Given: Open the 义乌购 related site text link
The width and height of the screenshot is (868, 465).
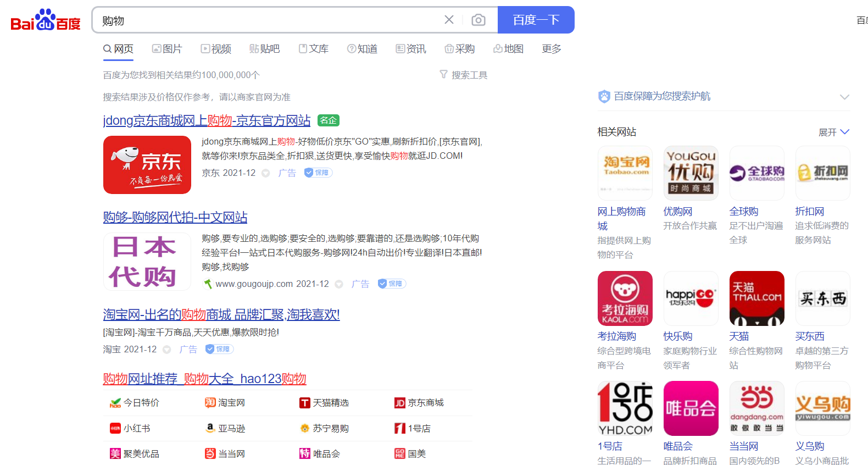Looking at the screenshot, I should 810,446.
